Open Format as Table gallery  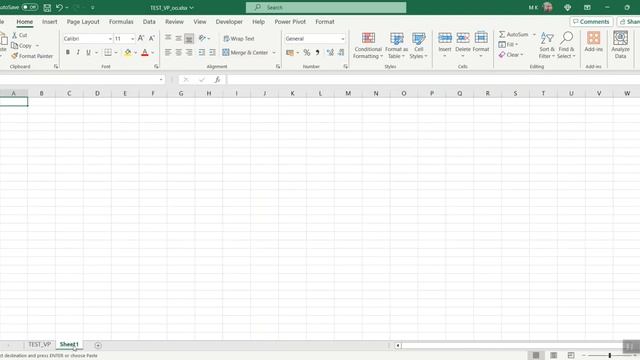point(396,46)
